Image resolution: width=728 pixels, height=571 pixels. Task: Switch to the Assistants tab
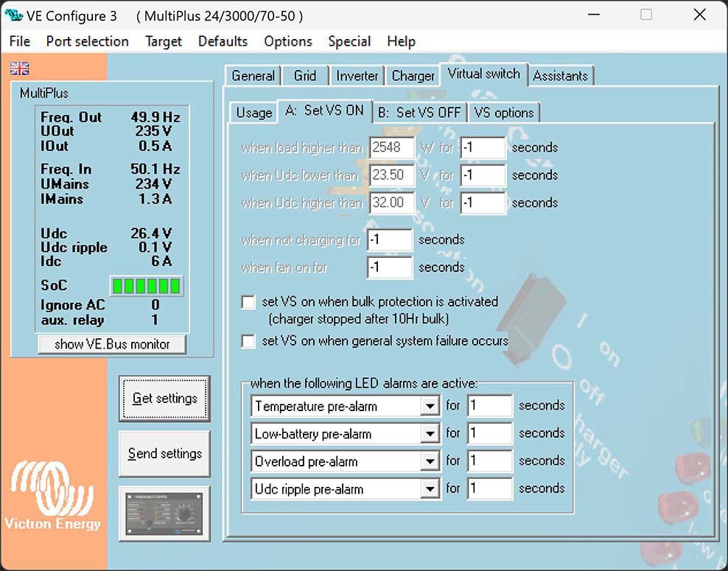tap(560, 76)
